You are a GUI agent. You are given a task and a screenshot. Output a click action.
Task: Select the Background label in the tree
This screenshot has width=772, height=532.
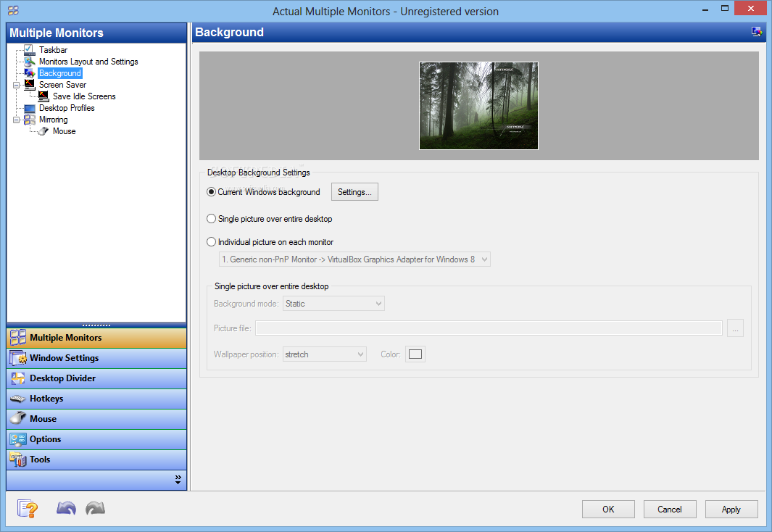tap(60, 73)
